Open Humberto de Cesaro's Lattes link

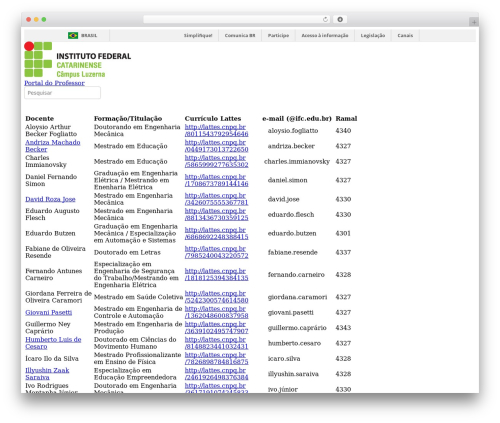(216, 343)
